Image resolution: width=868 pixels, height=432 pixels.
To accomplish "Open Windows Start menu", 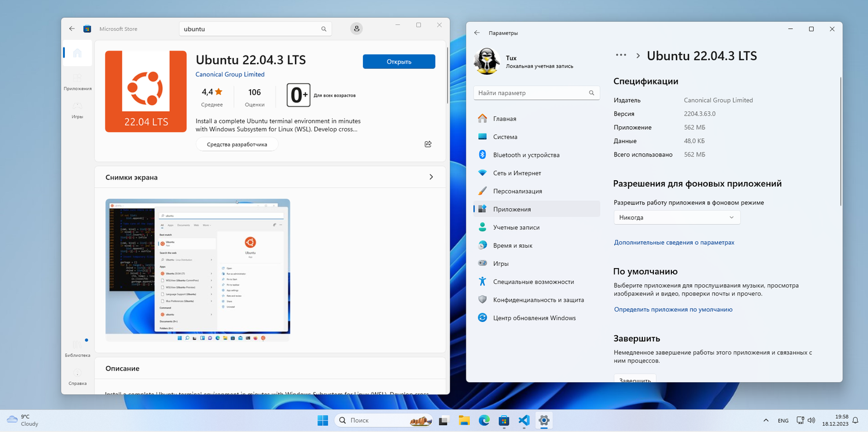I will pos(323,420).
